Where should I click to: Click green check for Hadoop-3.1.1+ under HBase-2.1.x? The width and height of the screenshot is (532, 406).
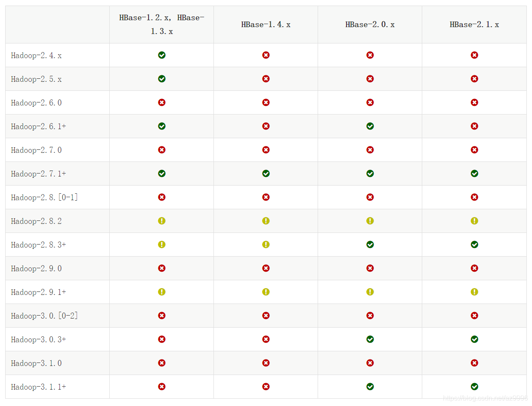click(x=474, y=387)
